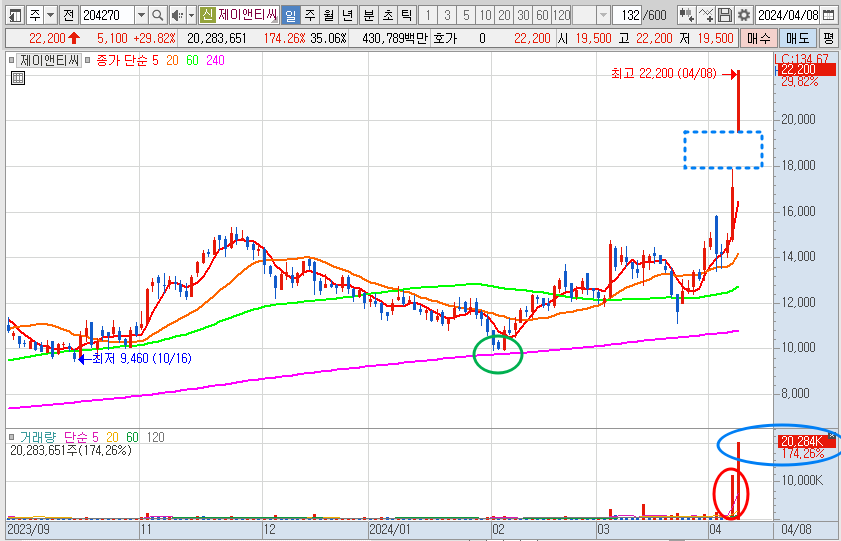Select the 틱 tick period
841x541 pixels.
407,15
